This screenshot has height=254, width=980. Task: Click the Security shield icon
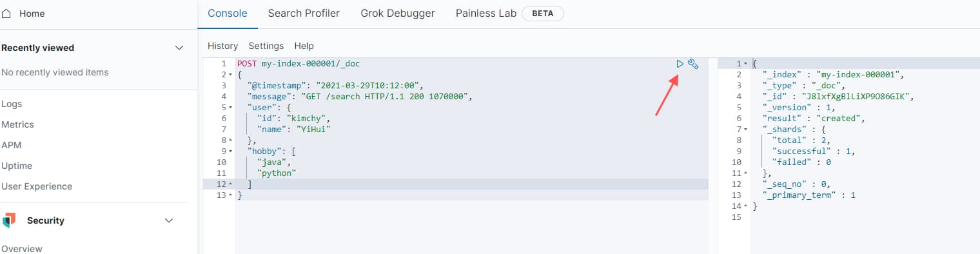9,220
